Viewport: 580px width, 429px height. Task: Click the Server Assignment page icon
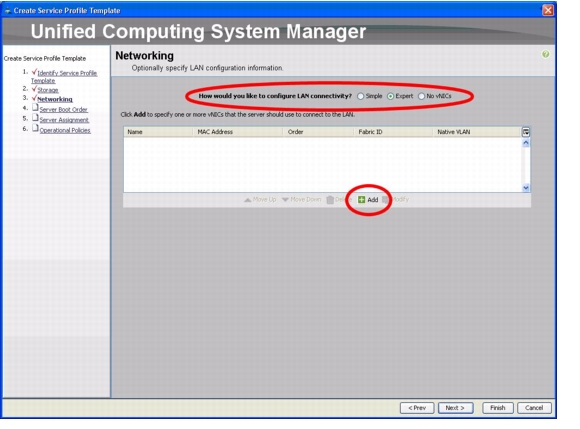[35, 118]
